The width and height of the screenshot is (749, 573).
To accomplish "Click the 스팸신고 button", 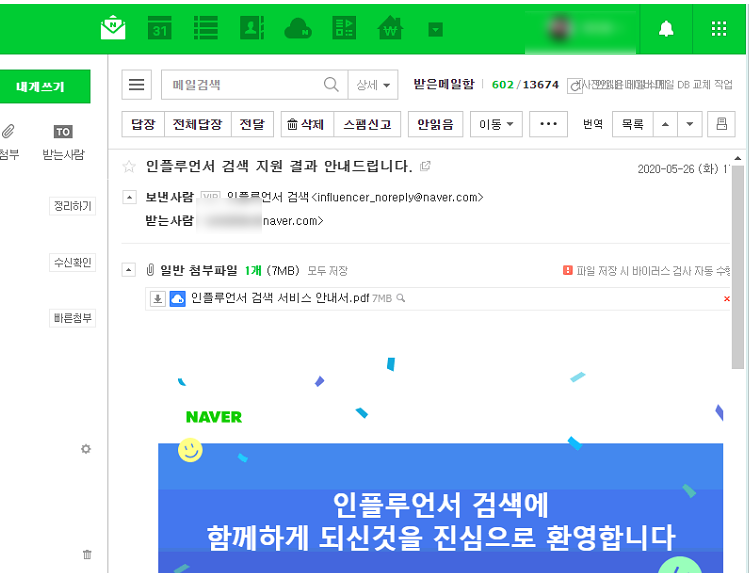I will click(x=367, y=124).
